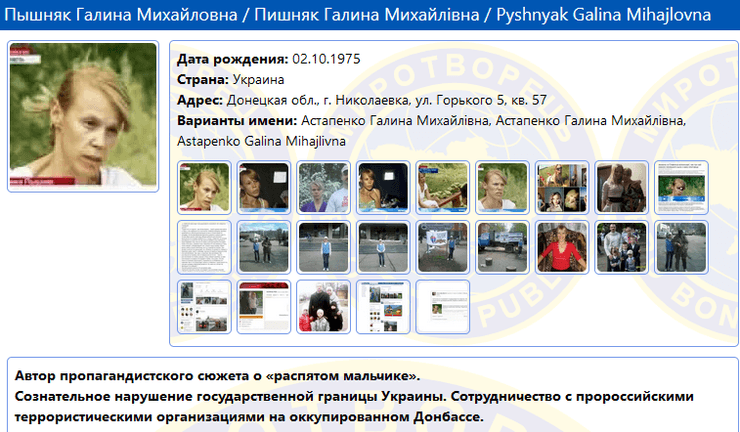Open the text document thumbnail starting the second row

coord(204,247)
